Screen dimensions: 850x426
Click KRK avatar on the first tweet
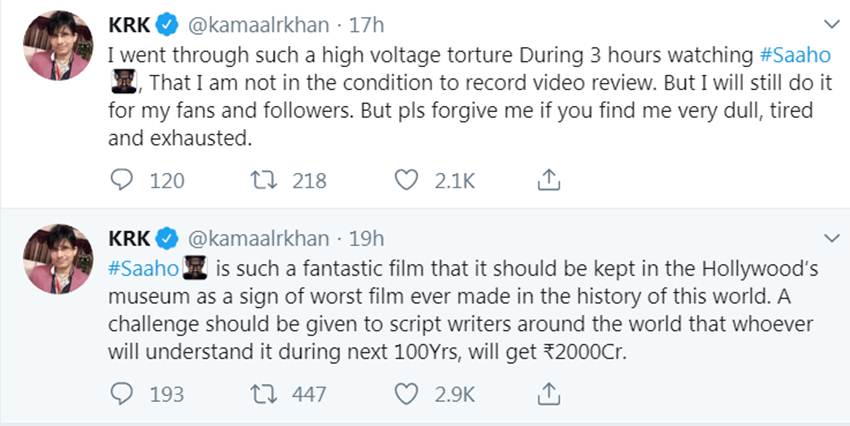coord(58,46)
